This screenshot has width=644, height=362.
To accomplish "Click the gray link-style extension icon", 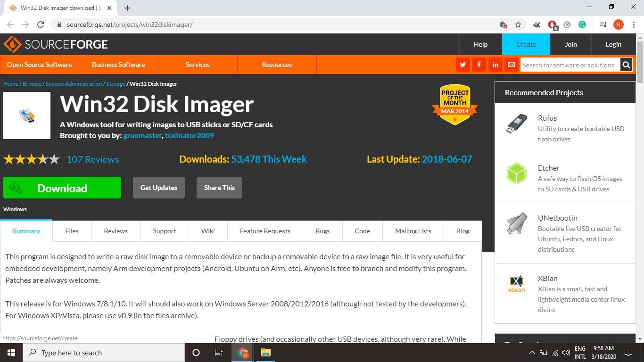I will point(568,25).
